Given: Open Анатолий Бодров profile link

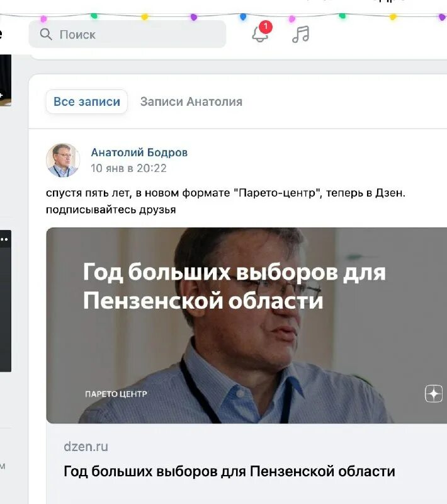Looking at the screenshot, I should (x=139, y=152).
